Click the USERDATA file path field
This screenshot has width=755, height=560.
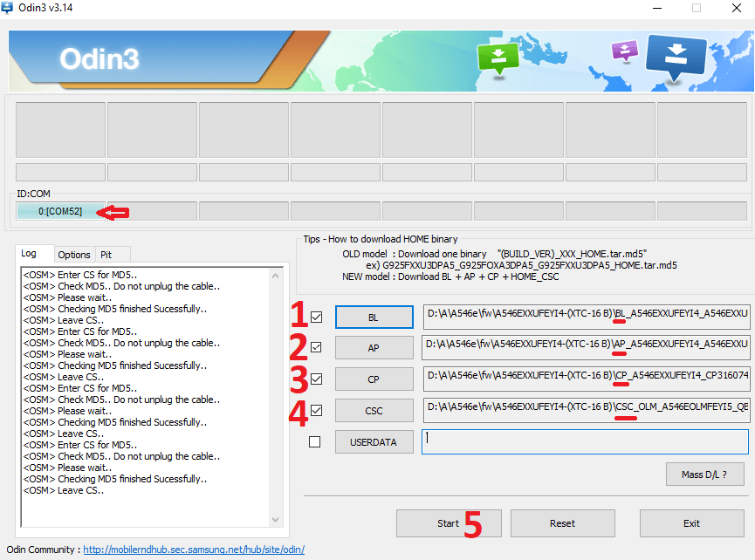[x=585, y=442]
